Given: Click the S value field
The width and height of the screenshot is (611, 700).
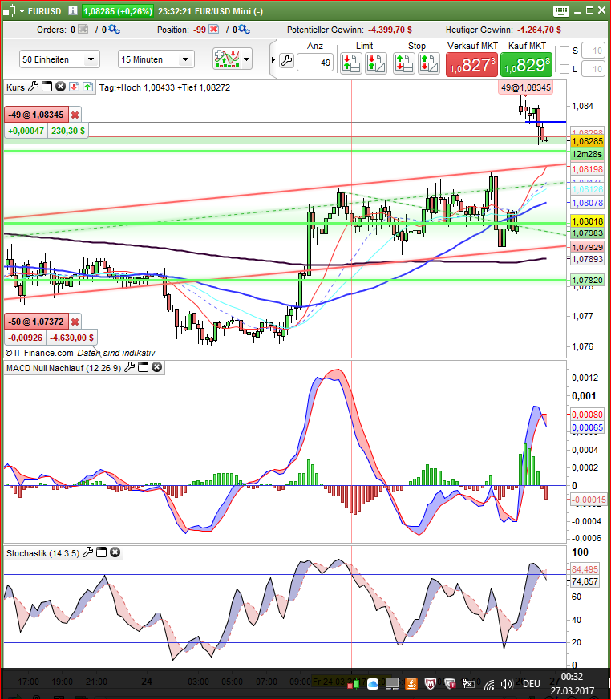Looking at the screenshot, I should point(593,51).
